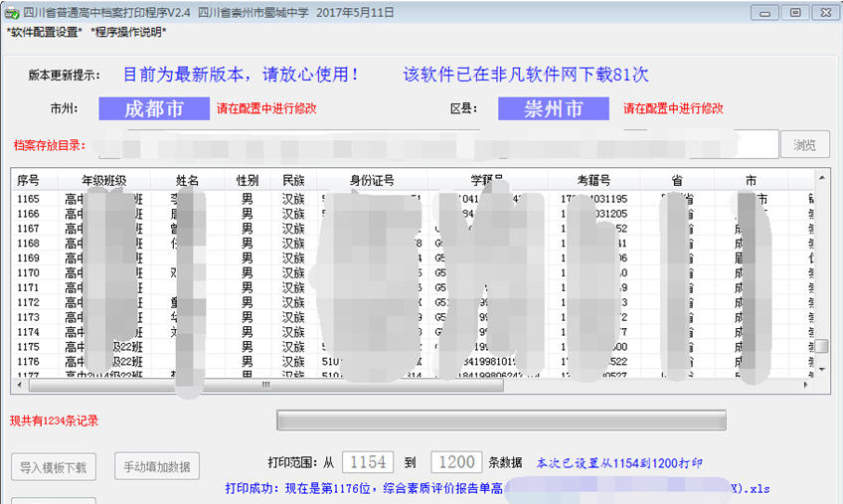
Task: Select row with 序号 1167
Action: pos(413,229)
